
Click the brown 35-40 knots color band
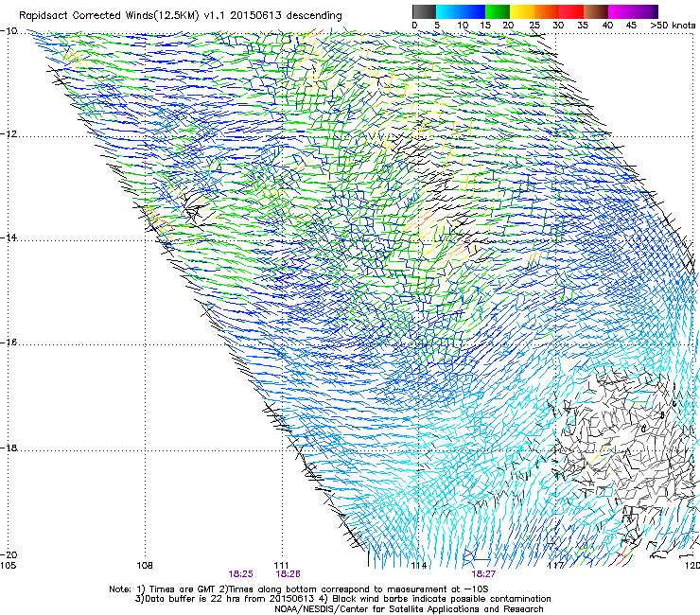click(596, 11)
